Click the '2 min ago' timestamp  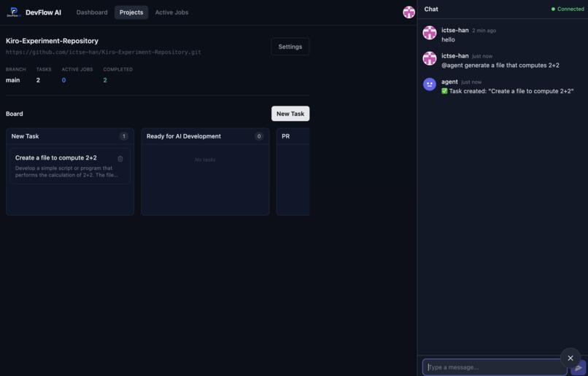point(484,31)
